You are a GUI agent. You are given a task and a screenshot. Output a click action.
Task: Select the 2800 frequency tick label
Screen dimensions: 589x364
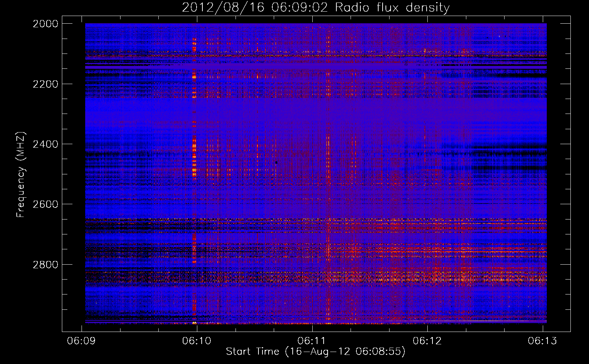[46, 265]
